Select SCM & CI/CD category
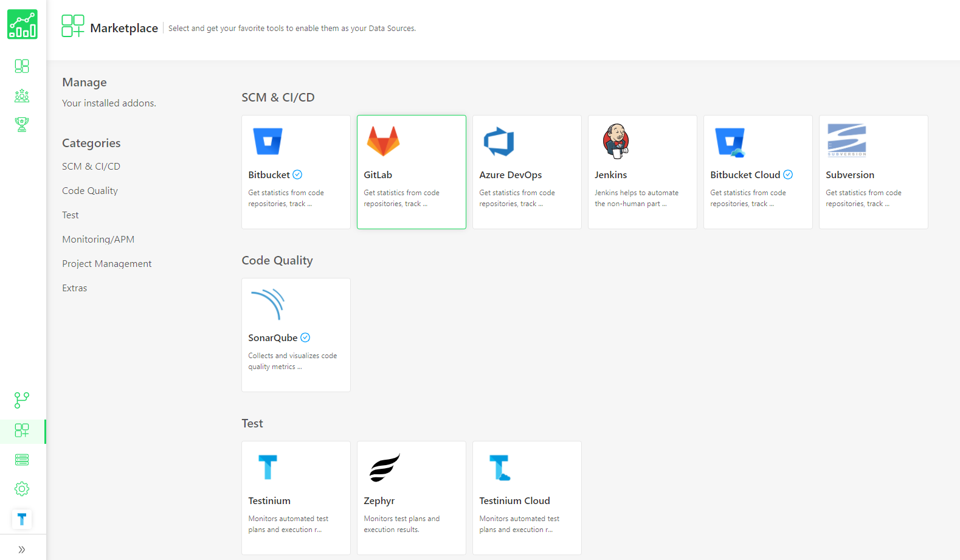960x560 pixels. point(91,166)
